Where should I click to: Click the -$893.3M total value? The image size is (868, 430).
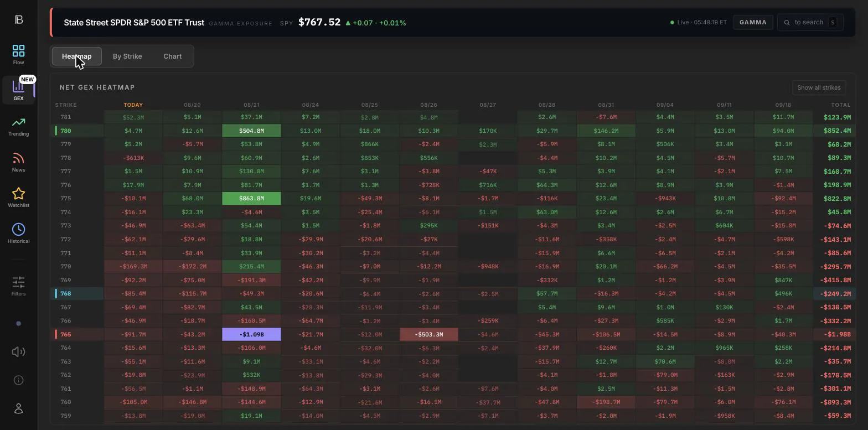tap(836, 402)
